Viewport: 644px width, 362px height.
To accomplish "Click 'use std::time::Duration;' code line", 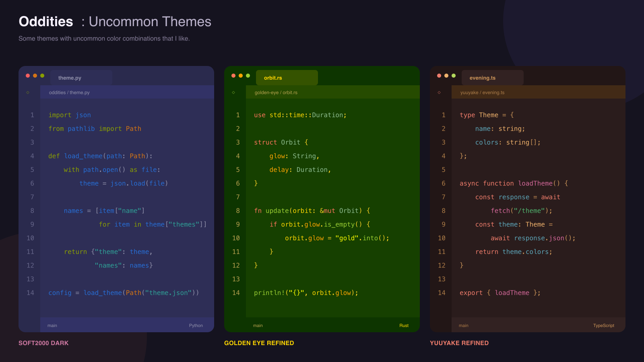I will (300, 115).
